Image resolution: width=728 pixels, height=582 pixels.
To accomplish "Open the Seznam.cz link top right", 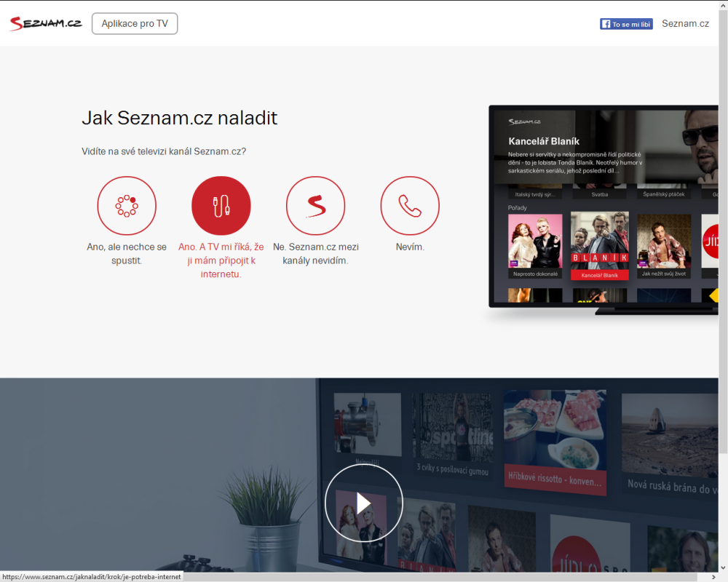I will click(685, 23).
